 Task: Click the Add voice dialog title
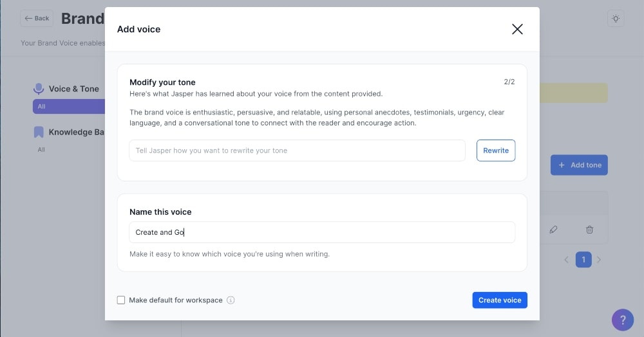click(x=139, y=29)
